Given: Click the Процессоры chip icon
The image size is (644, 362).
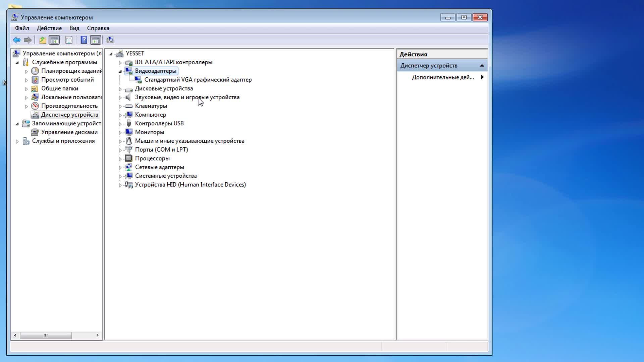Looking at the screenshot, I should 129,158.
